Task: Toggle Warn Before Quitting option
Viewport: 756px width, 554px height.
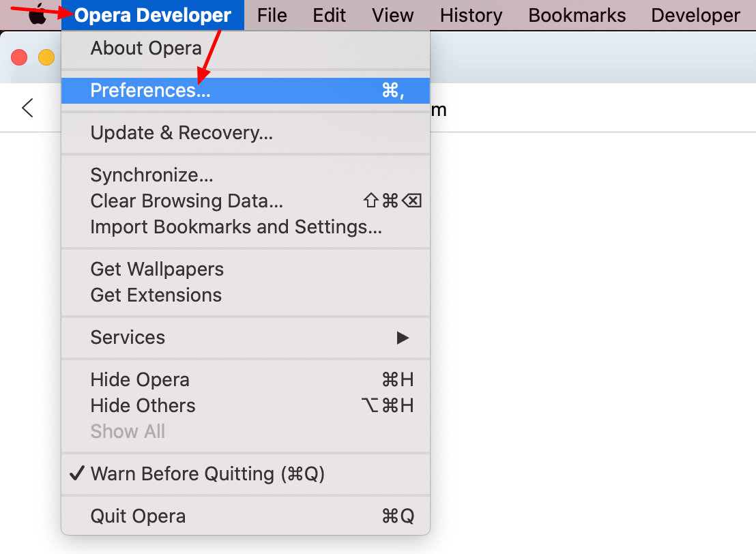Action: click(246, 474)
